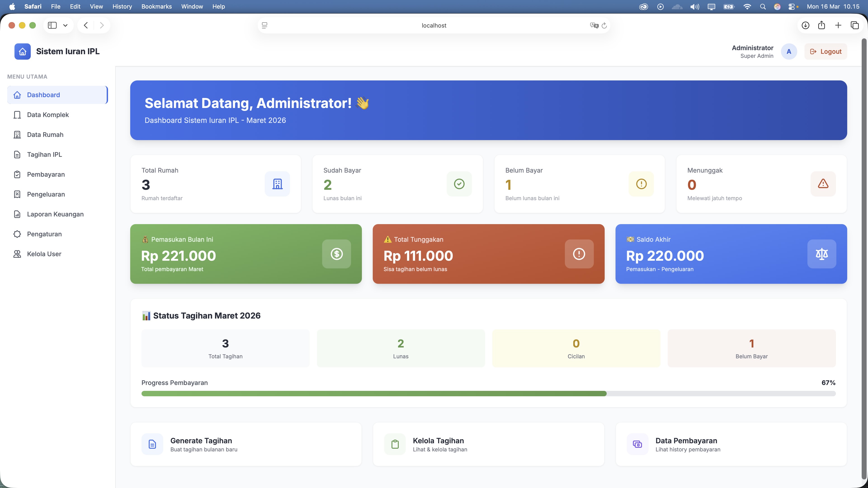Click the Pengaturan gear icon
Screen dimensions: 868x488
pyautogui.click(x=17, y=234)
